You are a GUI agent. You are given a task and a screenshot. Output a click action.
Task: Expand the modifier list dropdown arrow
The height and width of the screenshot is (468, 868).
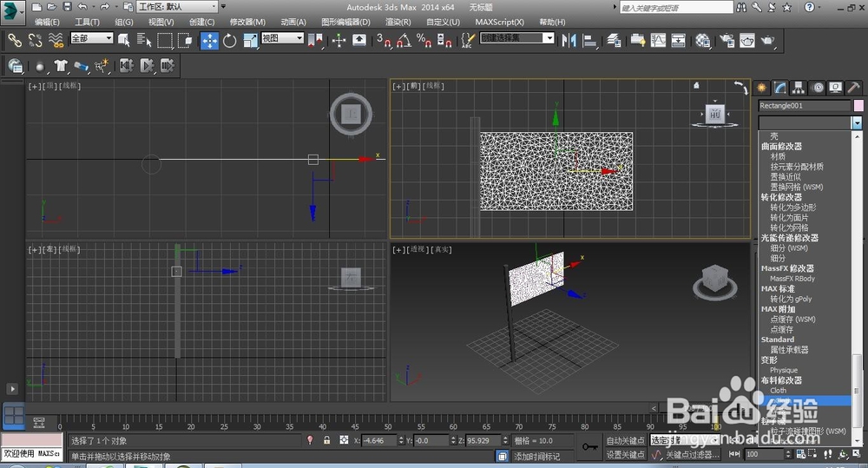[x=857, y=123]
